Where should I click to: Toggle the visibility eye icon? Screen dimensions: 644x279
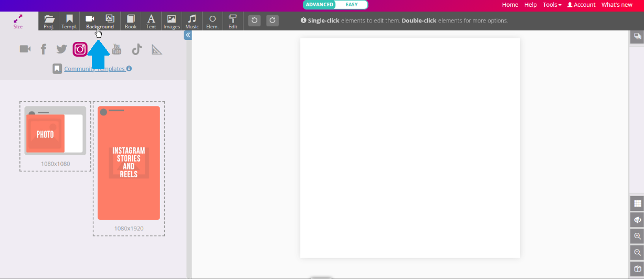click(637, 220)
